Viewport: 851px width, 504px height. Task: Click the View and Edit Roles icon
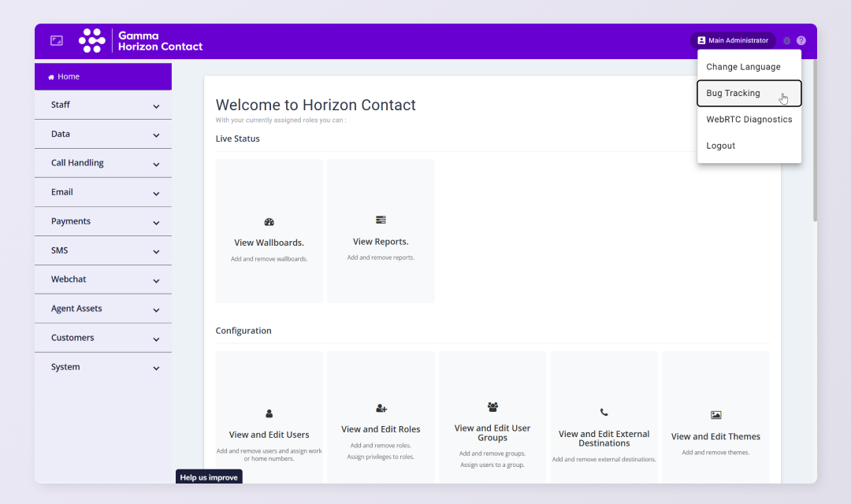point(381,409)
